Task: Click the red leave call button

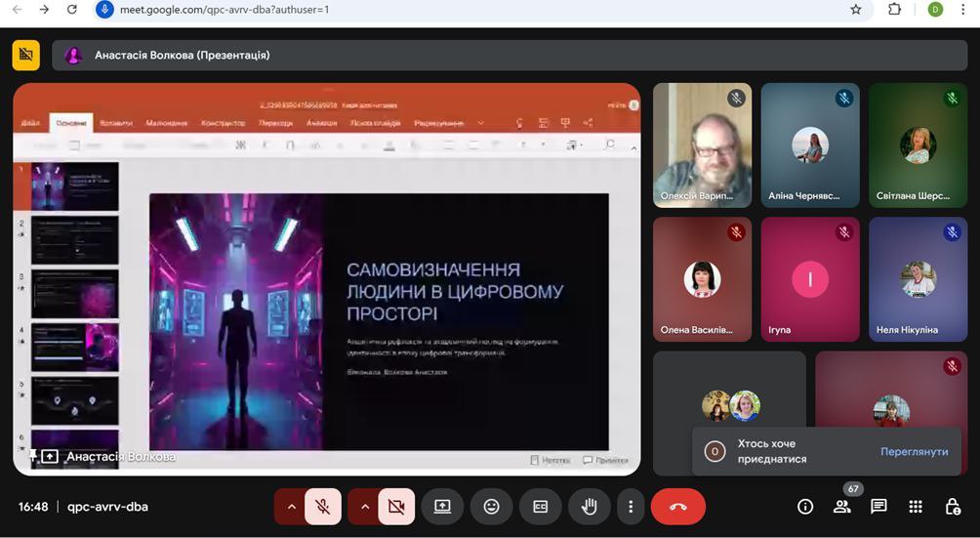Action: pyautogui.click(x=677, y=507)
